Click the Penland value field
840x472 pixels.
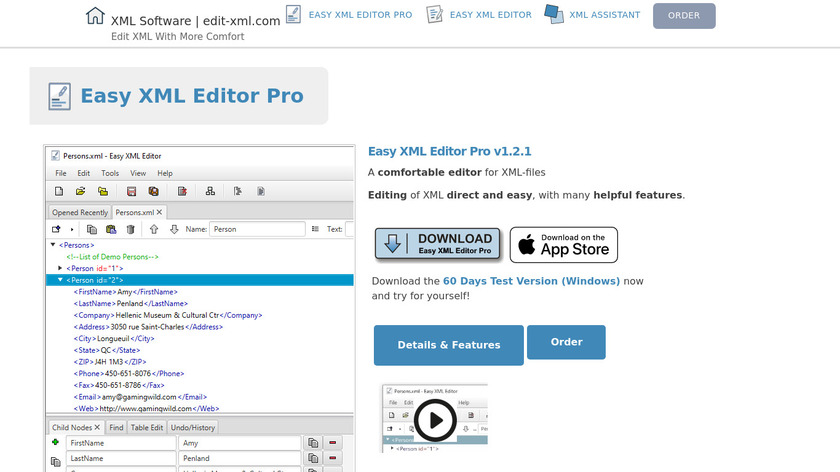point(239,459)
